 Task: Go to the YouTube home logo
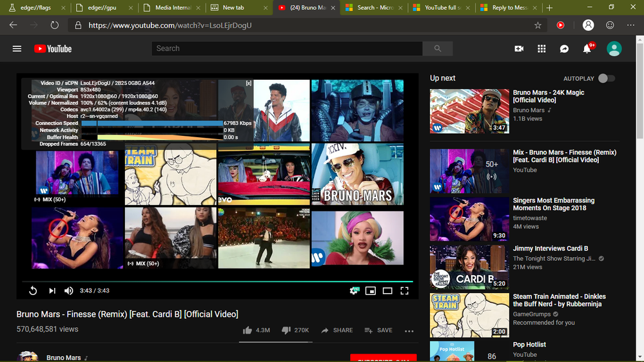[53, 49]
